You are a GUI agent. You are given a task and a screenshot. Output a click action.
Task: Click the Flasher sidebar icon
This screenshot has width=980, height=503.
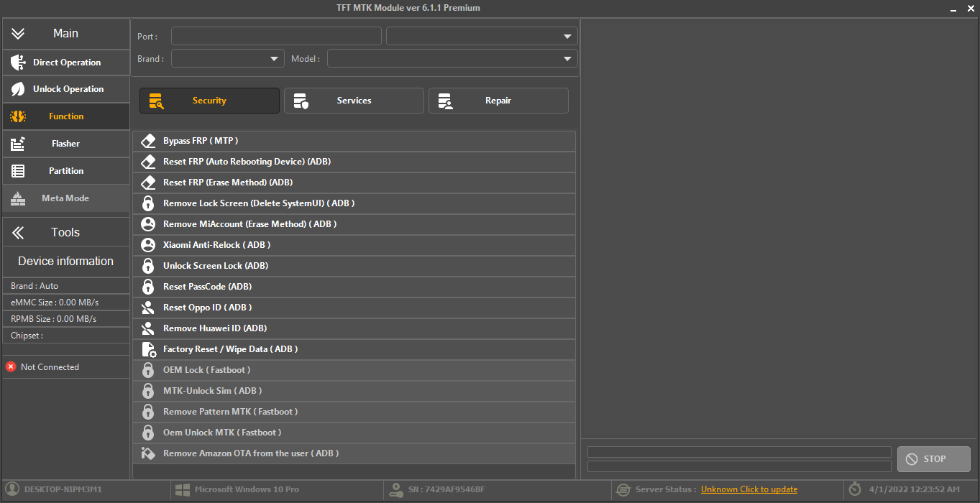(x=18, y=144)
